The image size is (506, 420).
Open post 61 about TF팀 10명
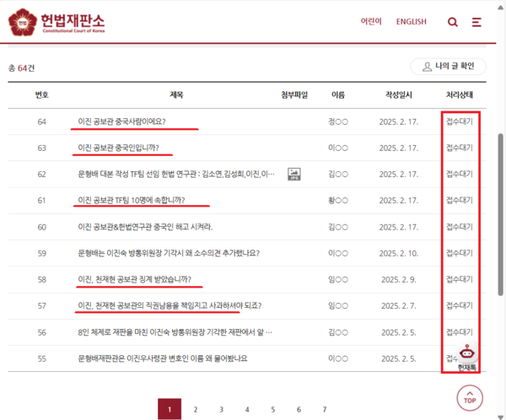pos(131,201)
